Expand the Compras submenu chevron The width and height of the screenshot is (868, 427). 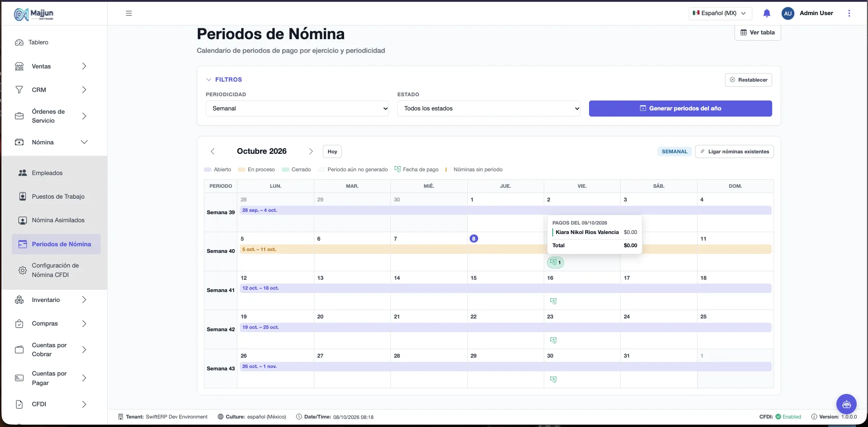pos(84,324)
